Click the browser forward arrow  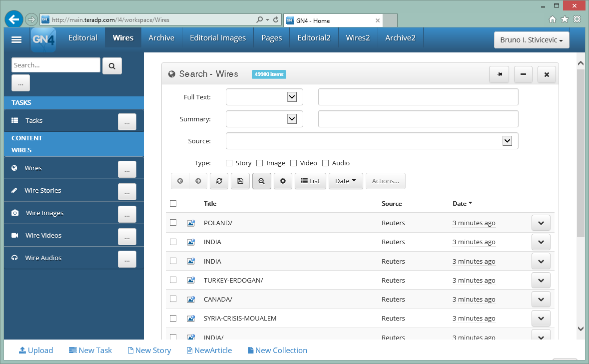click(x=31, y=19)
